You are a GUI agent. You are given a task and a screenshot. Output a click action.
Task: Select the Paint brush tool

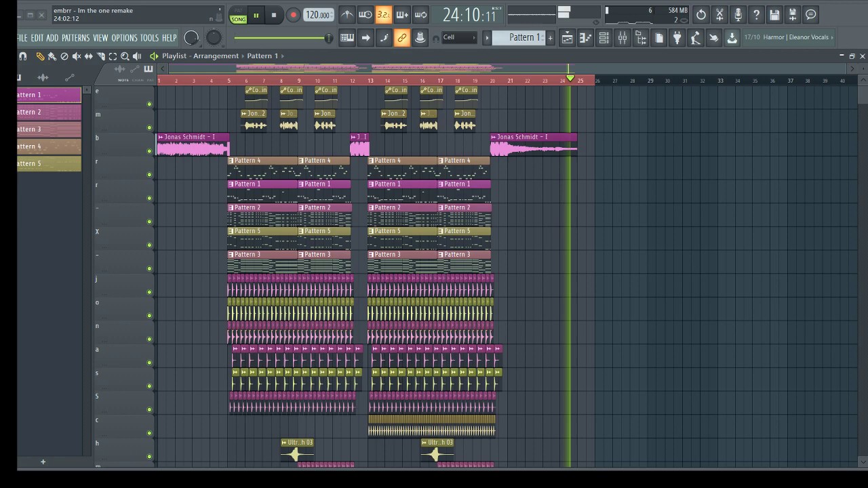(x=52, y=56)
